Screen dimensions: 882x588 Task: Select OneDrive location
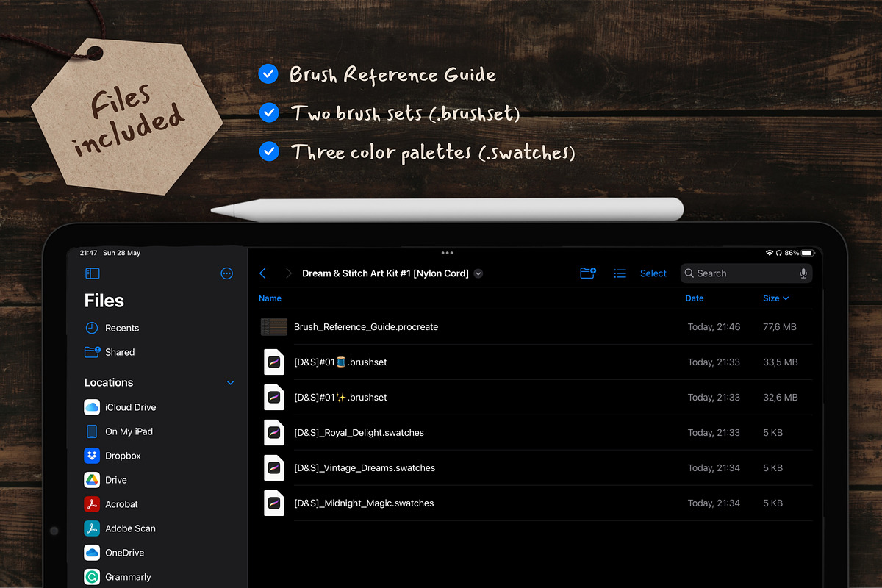pyautogui.click(x=124, y=553)
